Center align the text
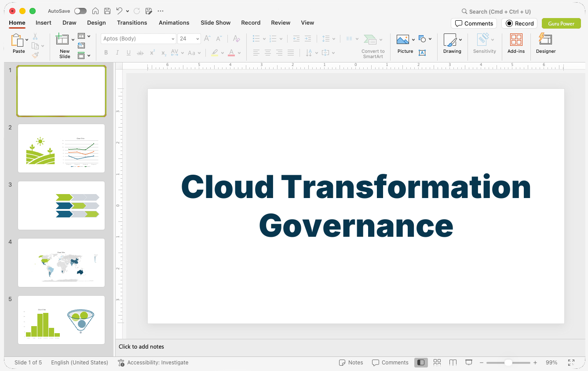Viewport: 588px width, 371px height. (268, 53)
